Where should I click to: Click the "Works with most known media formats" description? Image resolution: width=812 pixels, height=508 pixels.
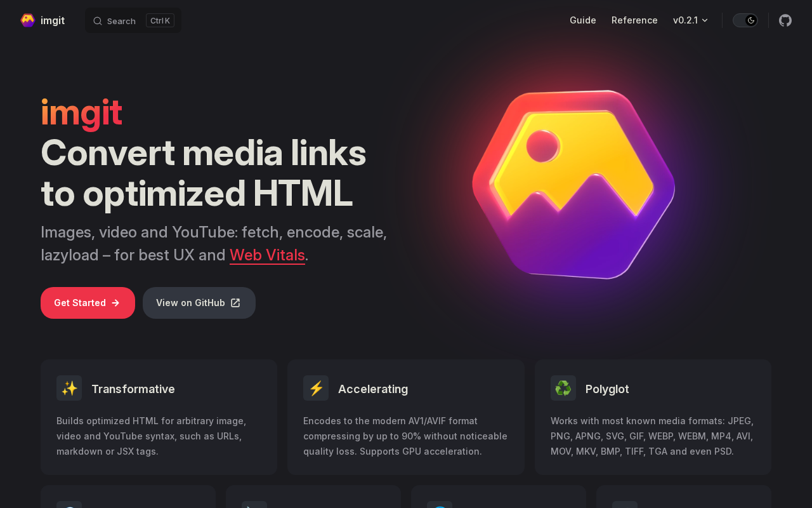[652, 436]
